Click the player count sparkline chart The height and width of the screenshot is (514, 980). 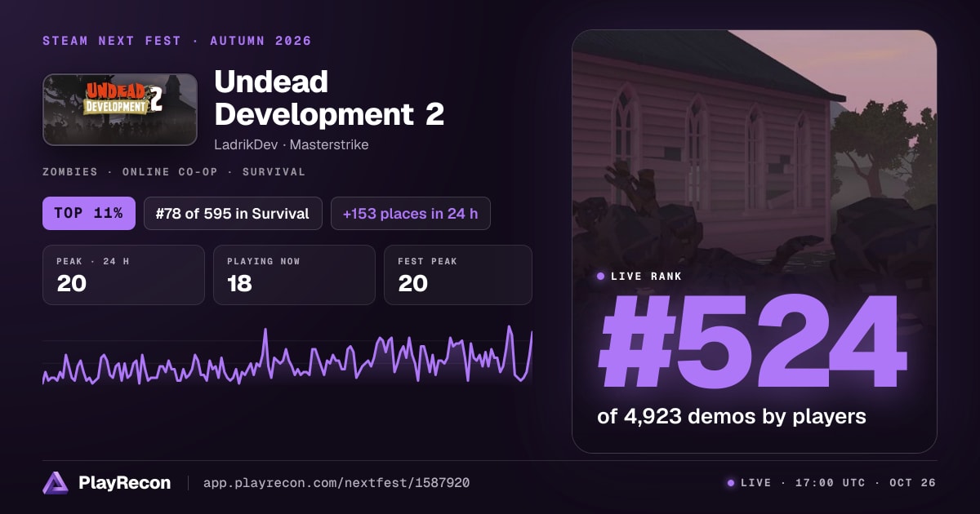[287, 356]
